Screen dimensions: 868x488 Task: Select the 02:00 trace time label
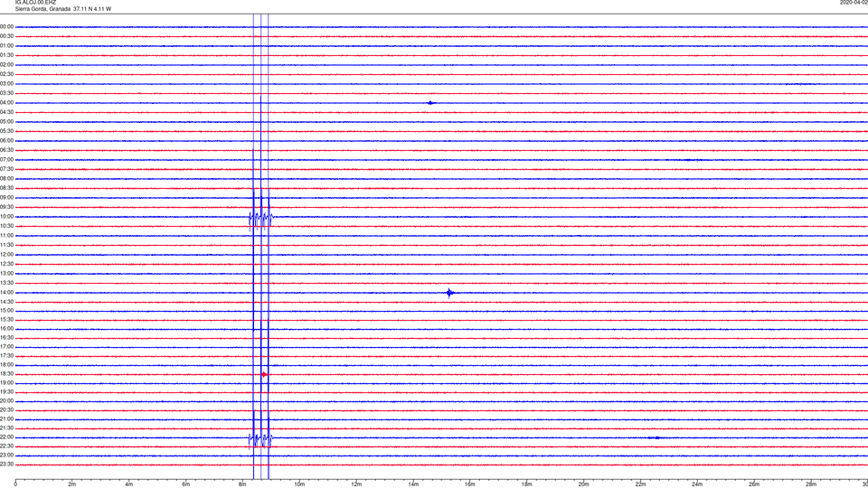click(6, 65)
